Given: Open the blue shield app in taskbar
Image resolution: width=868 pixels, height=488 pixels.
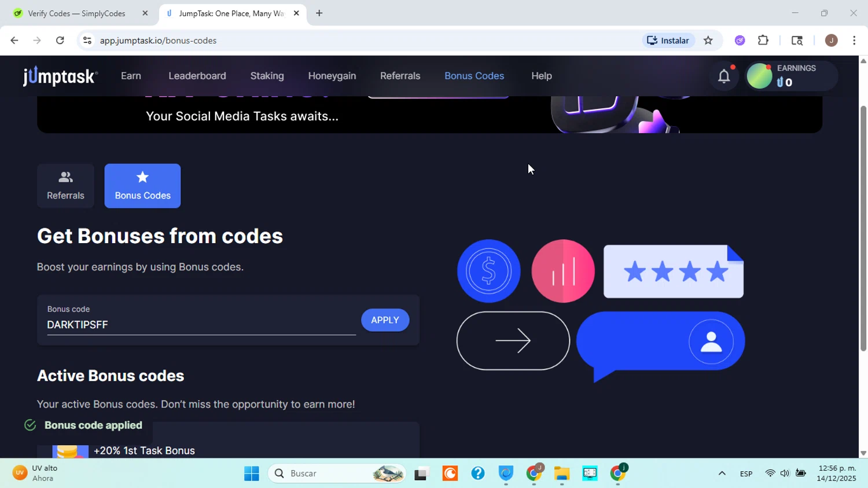Looking at the screenshot, I should [506, 474].
